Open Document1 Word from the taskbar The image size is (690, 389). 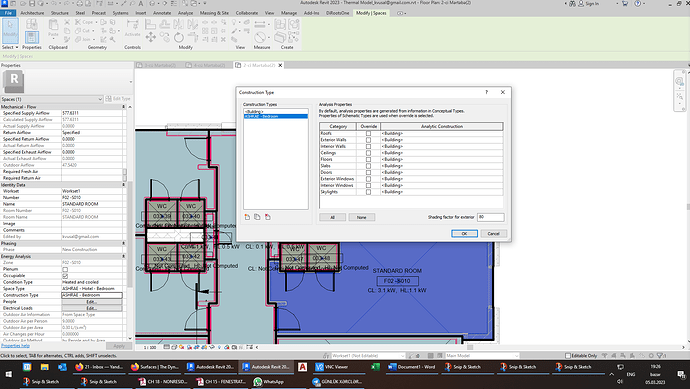tap(412, 367)
